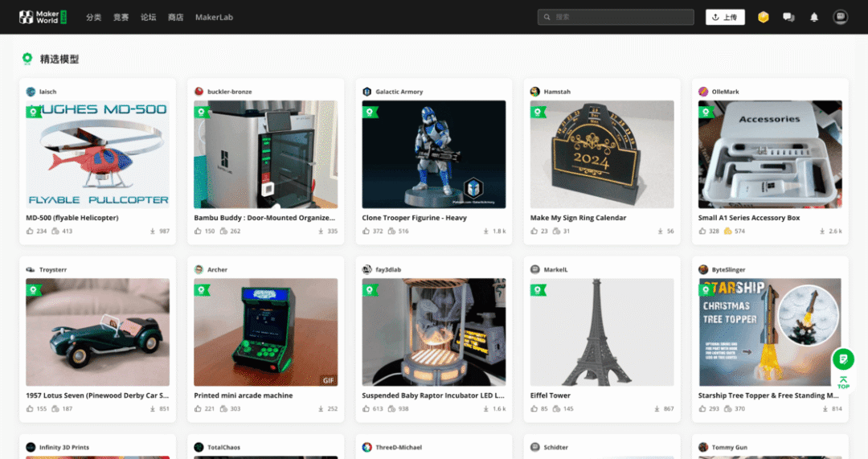Open the Small A1 Series Accessory Box thumbnail

click(x=769, y=154)
